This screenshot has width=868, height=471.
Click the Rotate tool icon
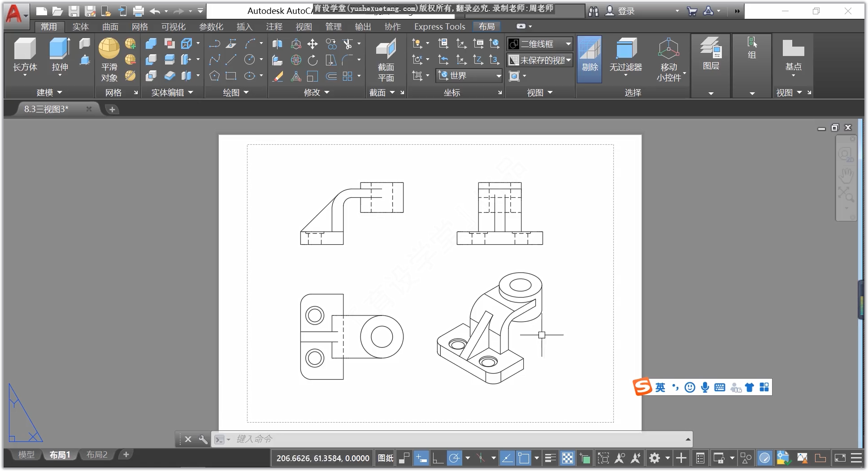tap(312, 60)
